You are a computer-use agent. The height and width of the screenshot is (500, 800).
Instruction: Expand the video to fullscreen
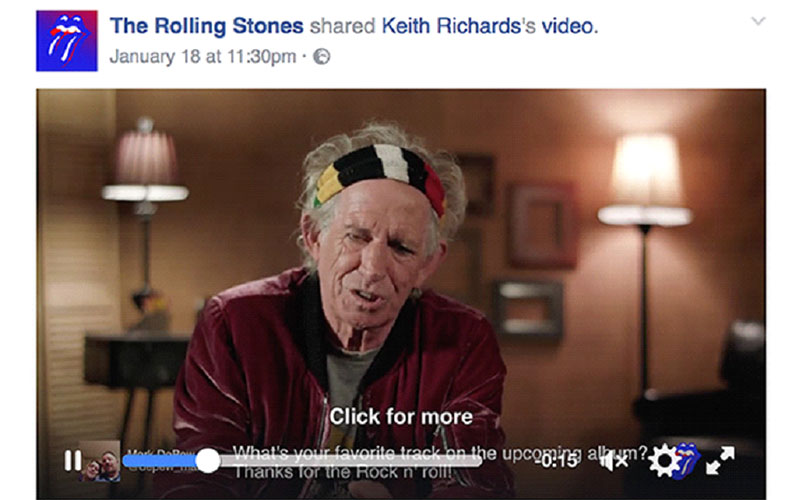720,460
